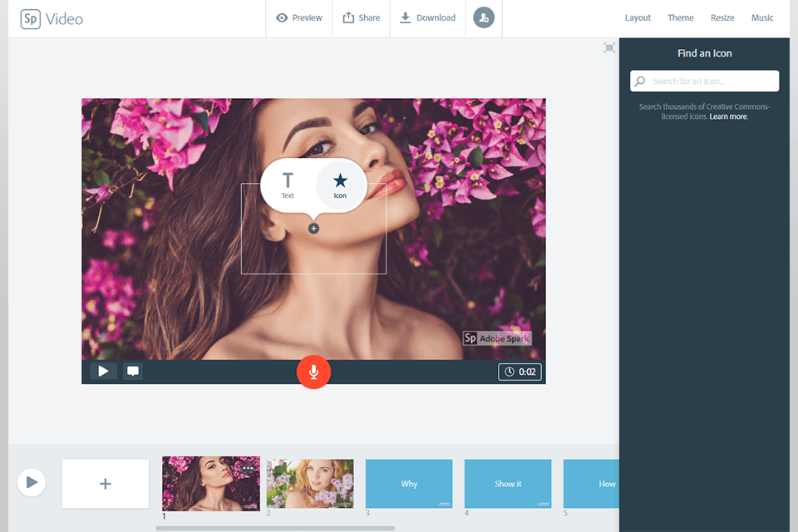This screenshot has width=798, height=532.
Task: Click the Share button
Action: click(x=362, y=17)
